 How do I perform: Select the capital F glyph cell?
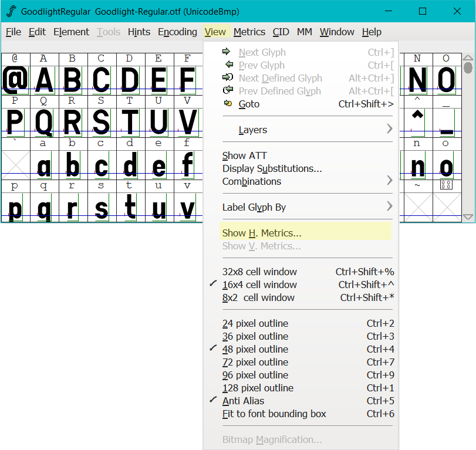(x=188, y=80)
